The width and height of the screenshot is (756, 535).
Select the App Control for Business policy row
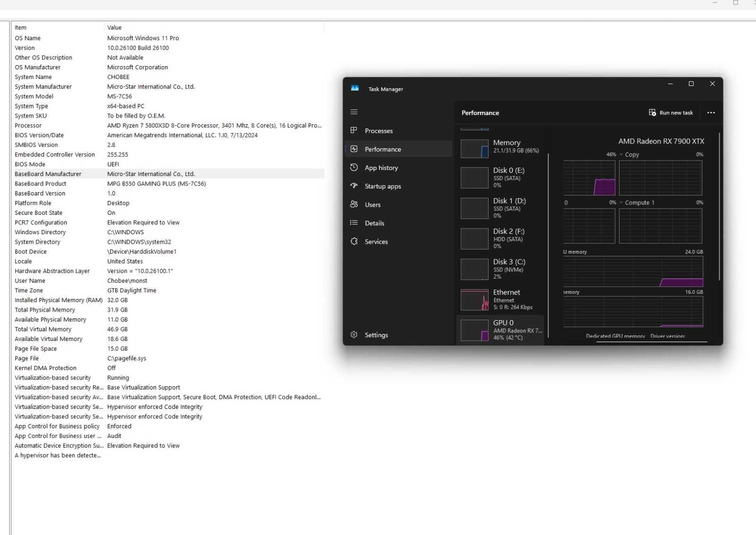point(168,426)
